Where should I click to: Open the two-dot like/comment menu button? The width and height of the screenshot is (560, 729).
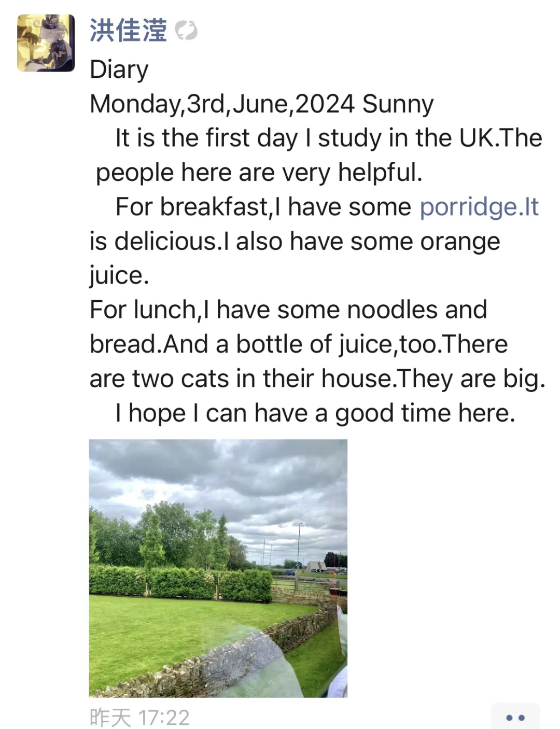point(515,717)
